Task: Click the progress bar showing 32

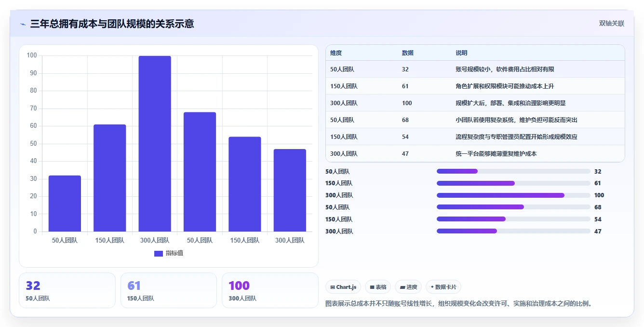Action: click(513, 171)
